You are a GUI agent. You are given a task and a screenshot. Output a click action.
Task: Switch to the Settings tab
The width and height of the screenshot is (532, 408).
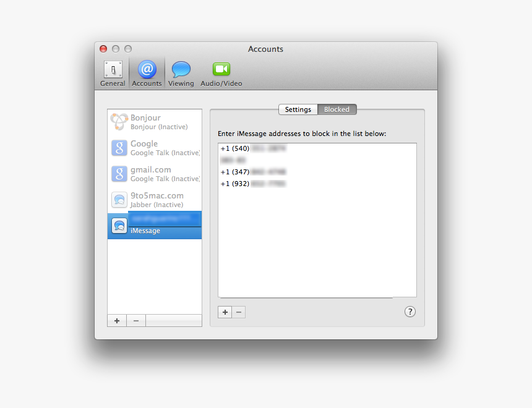point(298,109)
